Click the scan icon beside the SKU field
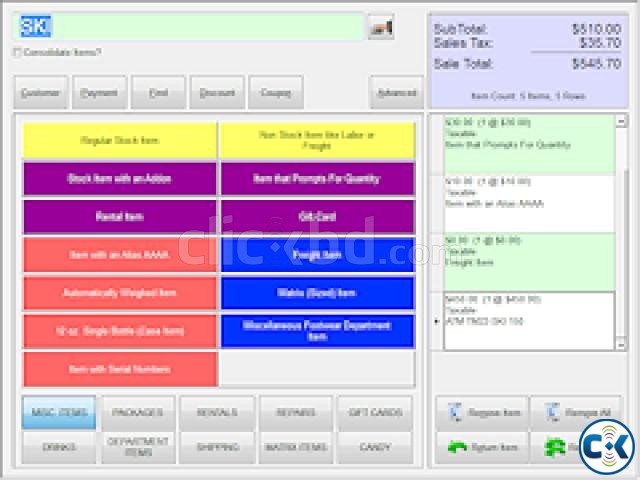 click(x=380, y=28)
